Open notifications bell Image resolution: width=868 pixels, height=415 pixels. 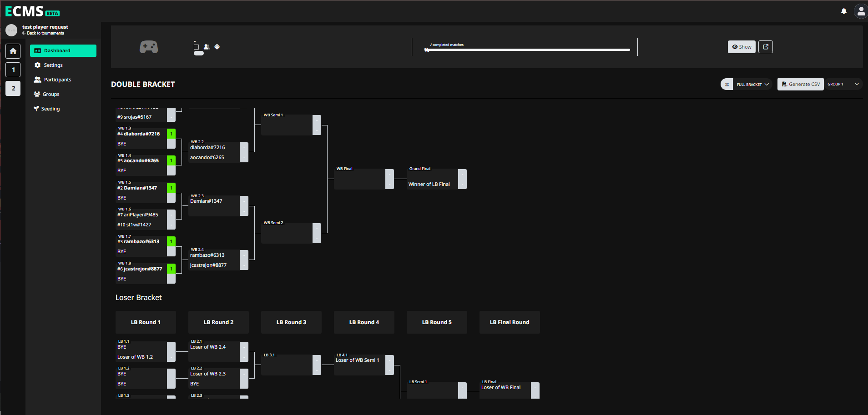(844, 11)
